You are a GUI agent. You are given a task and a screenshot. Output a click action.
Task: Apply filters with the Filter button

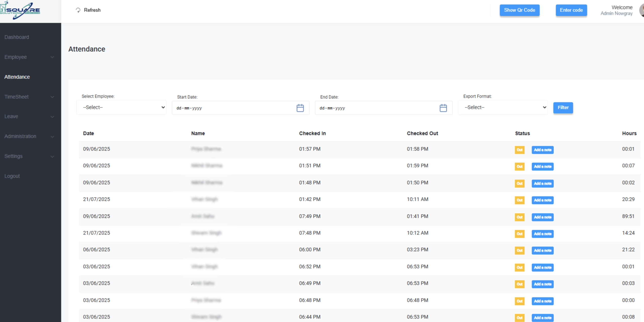coord(563,108)
